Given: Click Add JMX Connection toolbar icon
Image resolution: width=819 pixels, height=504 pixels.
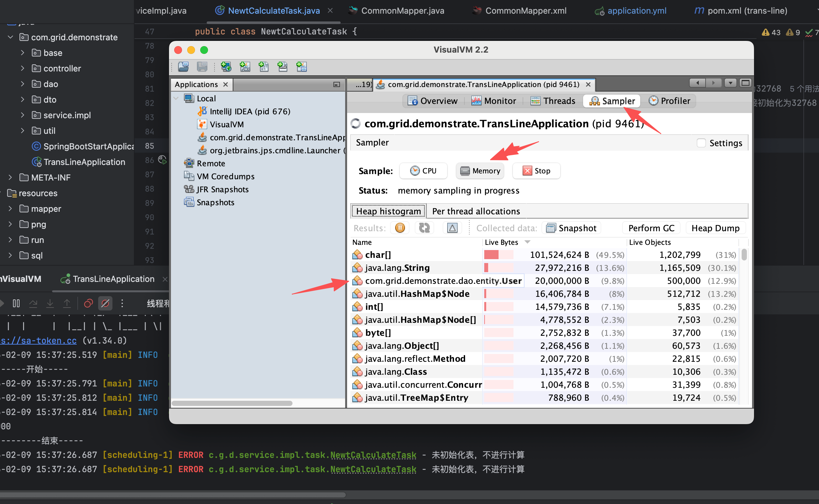Looking at the screenshot, I should tap(245, 67).
